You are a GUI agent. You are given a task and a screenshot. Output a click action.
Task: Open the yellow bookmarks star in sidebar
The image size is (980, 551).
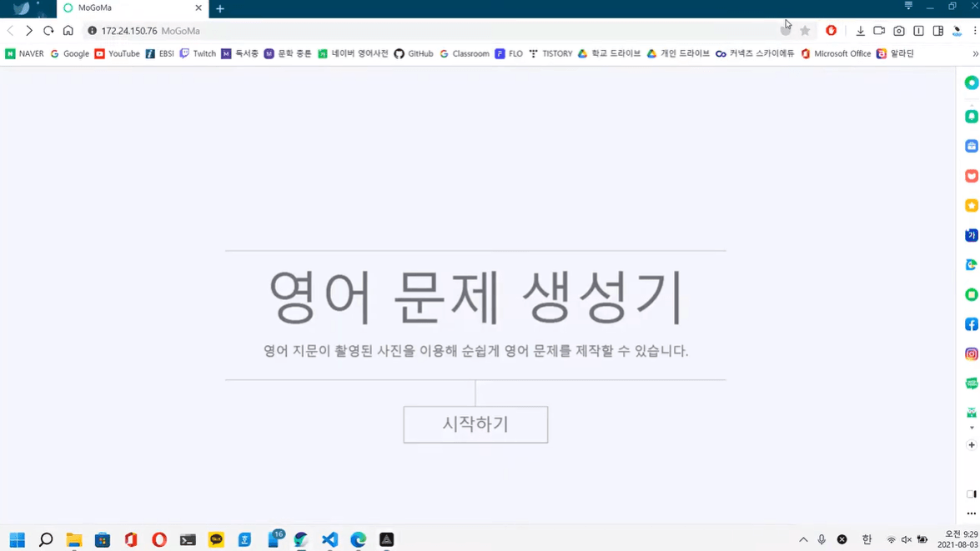[x=970, y=205]
